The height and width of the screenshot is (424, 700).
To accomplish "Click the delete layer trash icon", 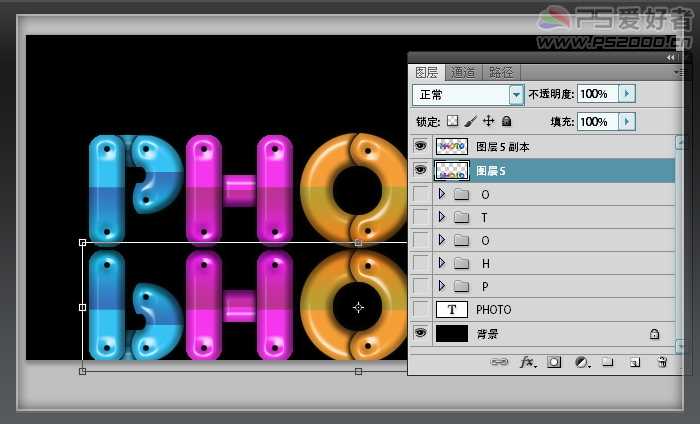I will click(662, 362).
